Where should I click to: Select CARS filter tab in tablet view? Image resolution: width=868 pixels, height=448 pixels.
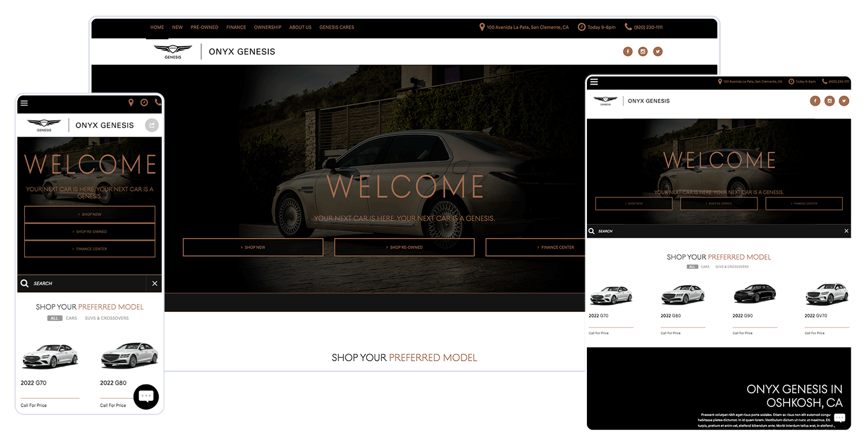(705, 267)
